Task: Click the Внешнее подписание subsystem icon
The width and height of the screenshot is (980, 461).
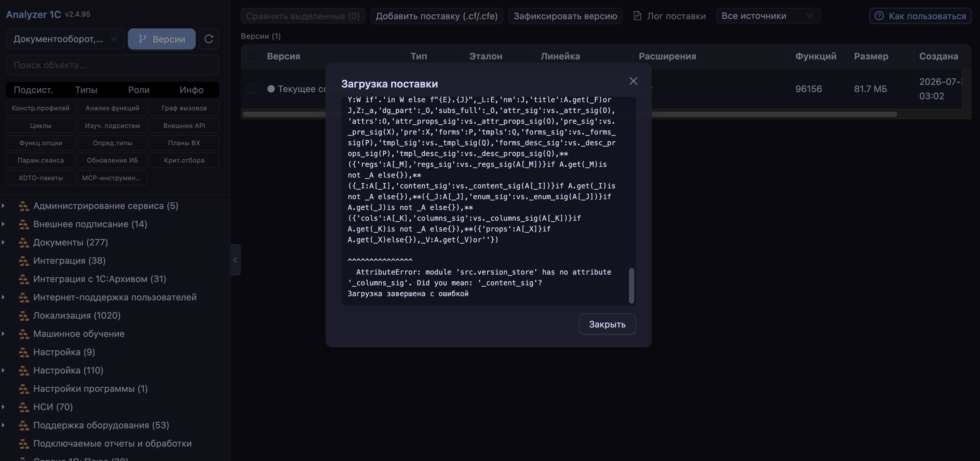Action: click(x=24, y=224)
